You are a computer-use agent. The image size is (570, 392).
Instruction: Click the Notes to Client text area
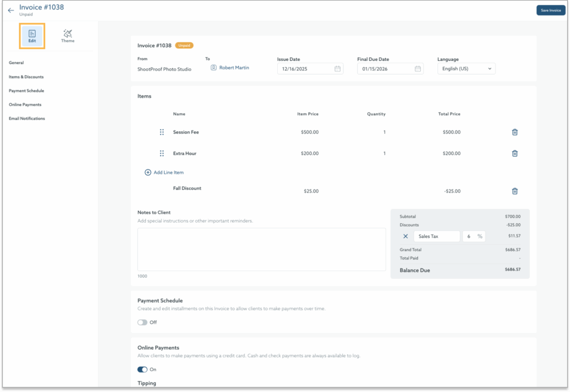click(262, 251)
